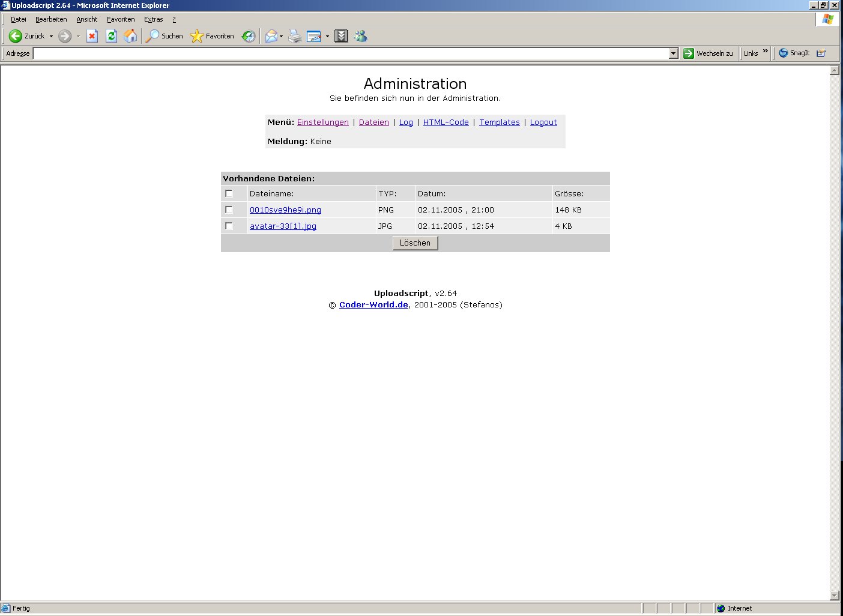The width and height of the screenshot is (843, 616).
Task: Click the Forward arrow icon
Action: click(65, 36)
